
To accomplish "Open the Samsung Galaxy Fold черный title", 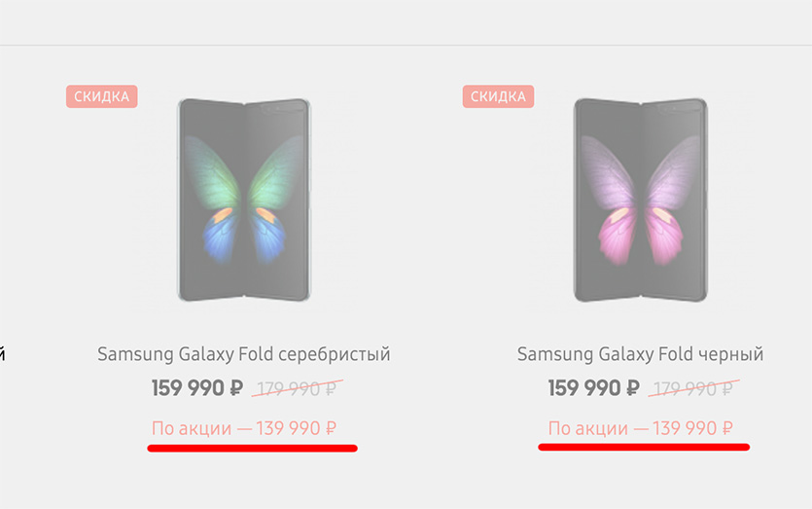I will point(640,353).
